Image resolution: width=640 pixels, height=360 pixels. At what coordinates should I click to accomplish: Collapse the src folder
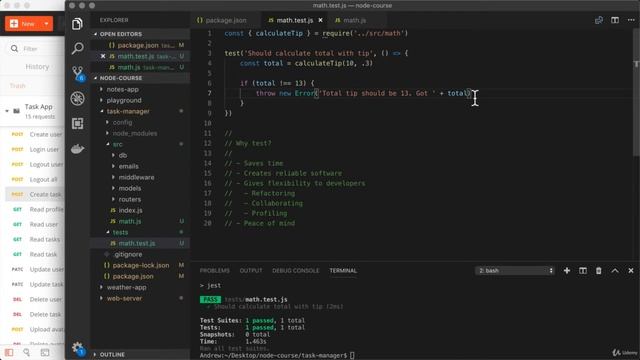tap(117, 144)
